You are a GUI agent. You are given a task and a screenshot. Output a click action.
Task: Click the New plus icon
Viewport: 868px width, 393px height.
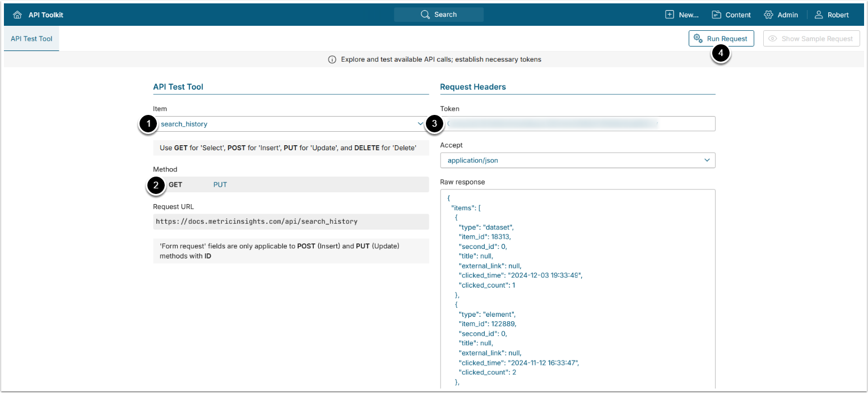[670, 15]
